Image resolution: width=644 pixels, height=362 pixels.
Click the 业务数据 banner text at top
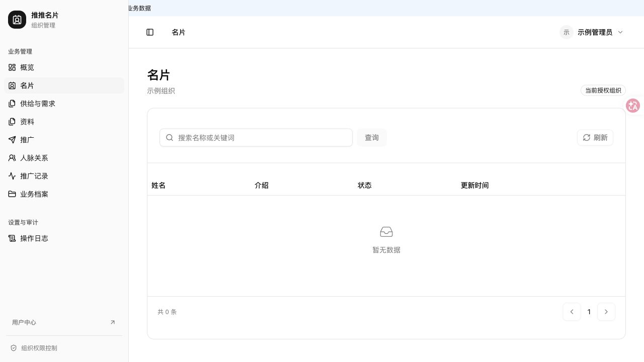(140, 8)
